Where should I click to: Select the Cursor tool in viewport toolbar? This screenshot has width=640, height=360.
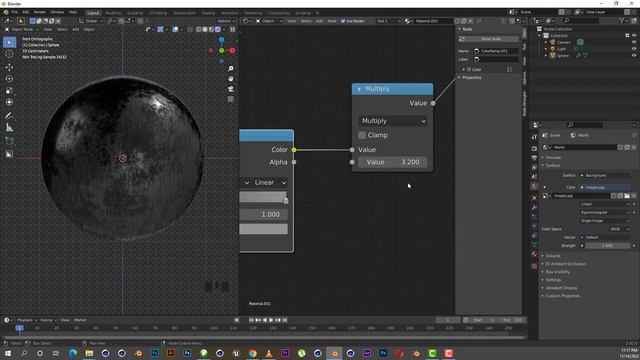point(9,53)
